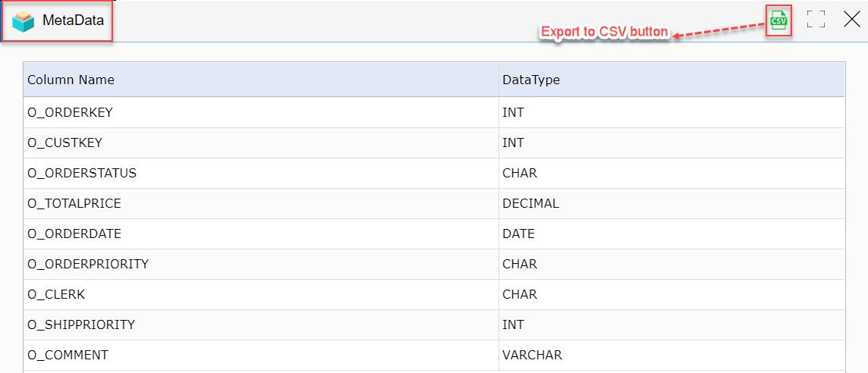The height and width of the screenshot is (373, 868).
Task: Expand the MetaData window to fullscreen
Action: pyautogui.click(x=816, y=20)
